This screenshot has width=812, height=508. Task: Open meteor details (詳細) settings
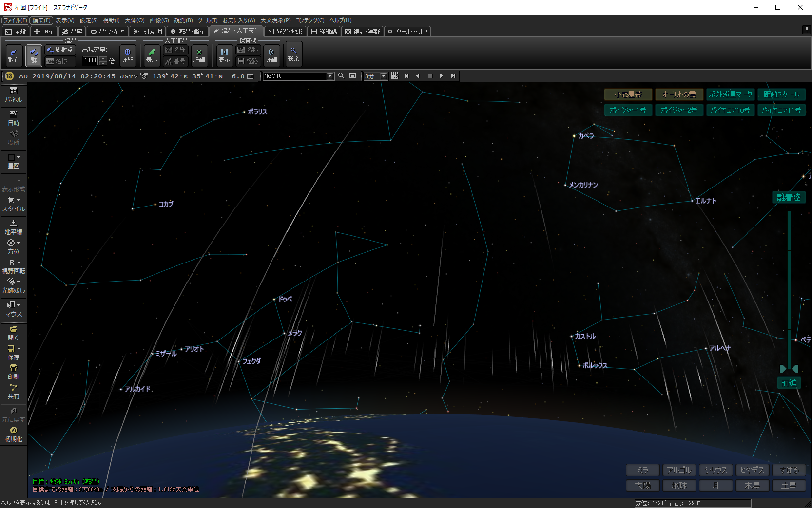(128, 55)
